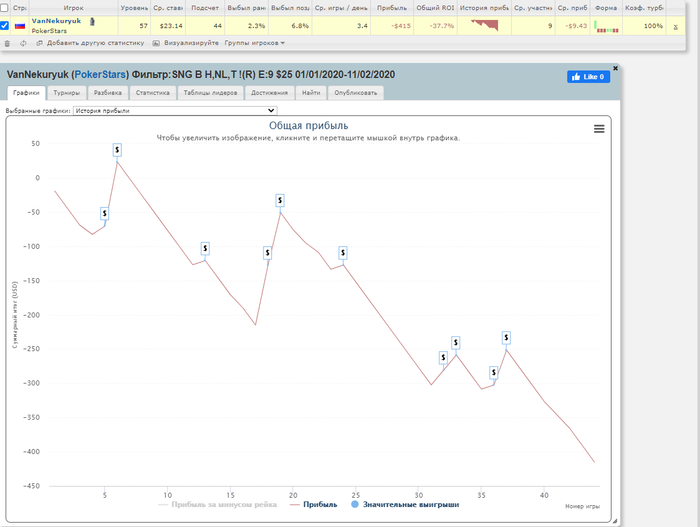The image size is (700, 527).
Task: Remove the VanNekuryuk row with the x icon
Action: click(675, 27)
